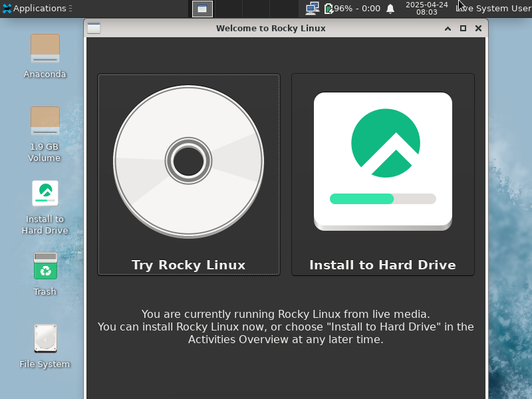Maximize the Welcome to Rocky Linux window
This screenshot has height=399, width=532.
[x=463, y=29]
